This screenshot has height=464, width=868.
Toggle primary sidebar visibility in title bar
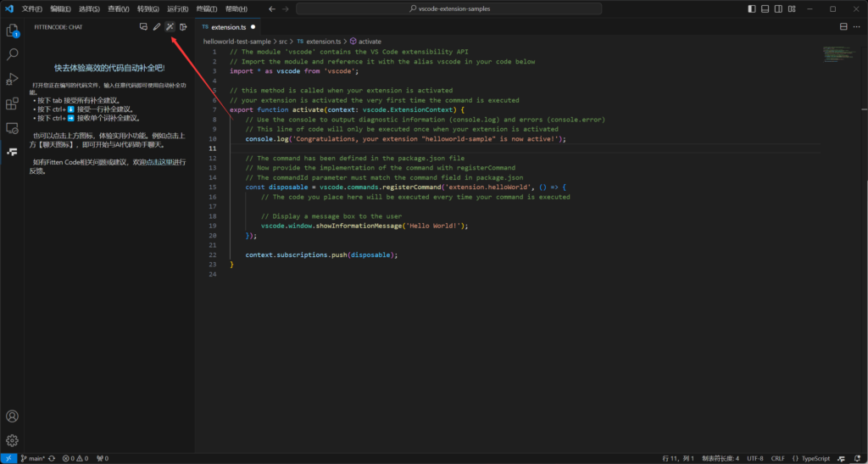coord(754,9)
